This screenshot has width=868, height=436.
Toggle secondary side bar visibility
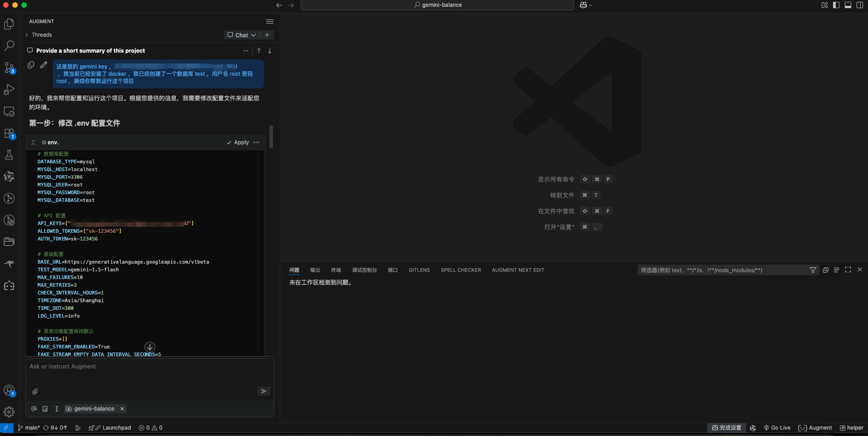click(x=860, y=5)
